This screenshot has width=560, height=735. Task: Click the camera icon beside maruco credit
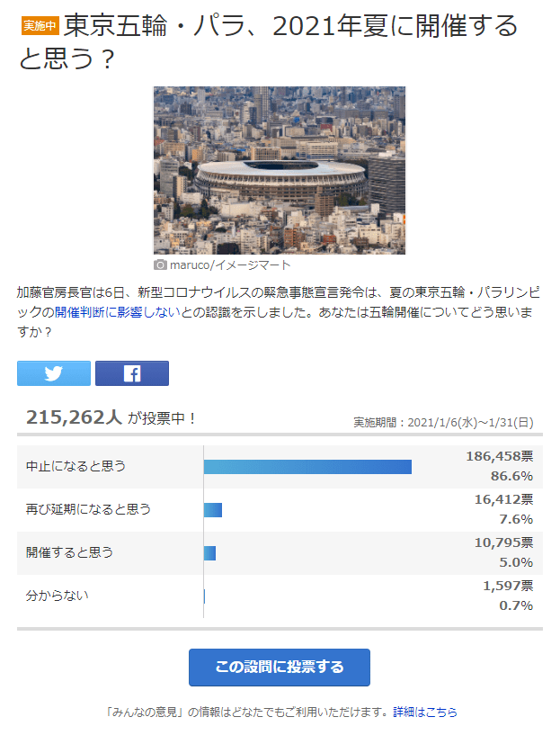coord(160,264)
